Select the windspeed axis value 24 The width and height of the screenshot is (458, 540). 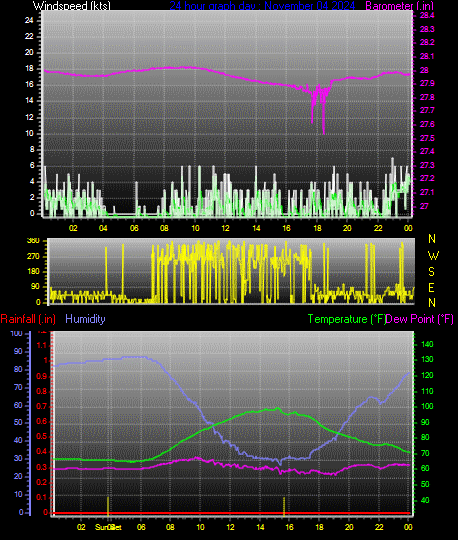point(29,20)
